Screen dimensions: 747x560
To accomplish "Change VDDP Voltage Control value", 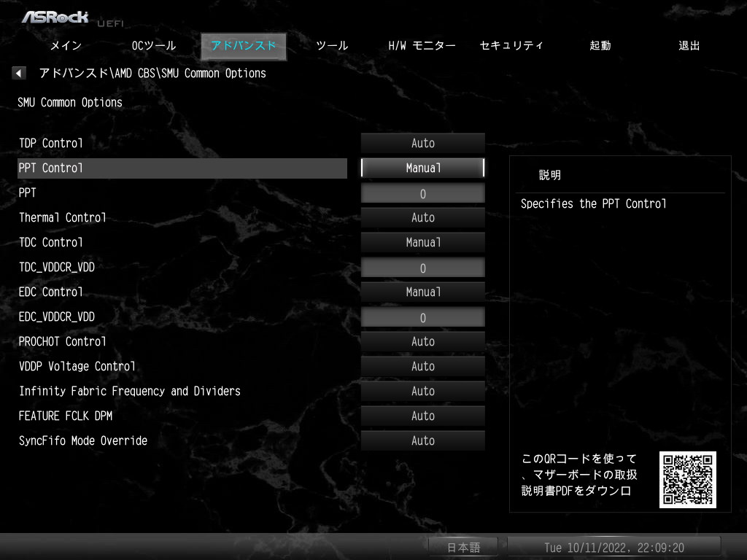I will click(x=423, y=366).
